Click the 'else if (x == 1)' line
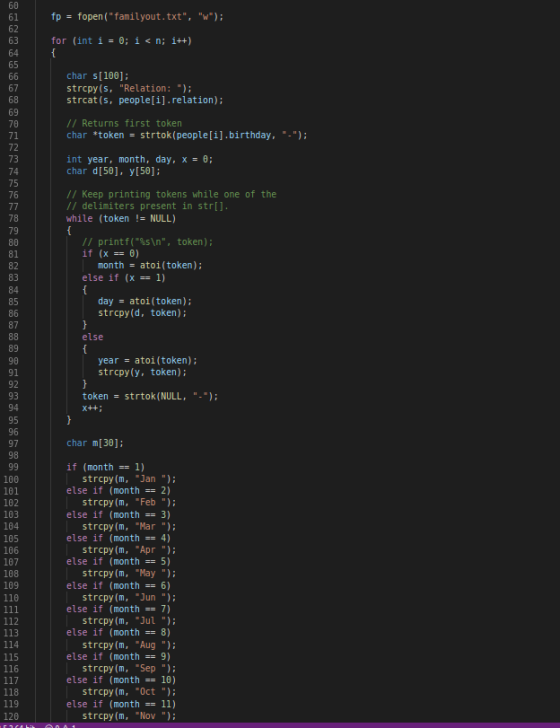 [124, 278]
